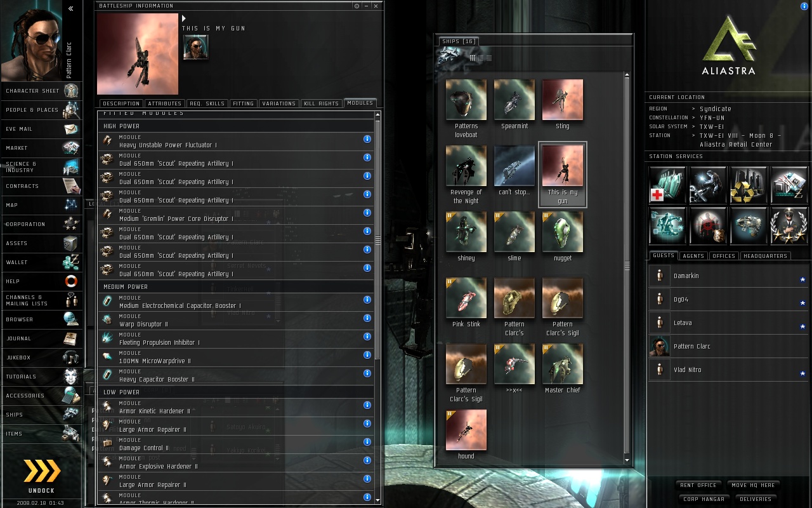This screenshot has height=508, width=812.
Task: Click the modules list vertical scrollbar
Action: 378,241
